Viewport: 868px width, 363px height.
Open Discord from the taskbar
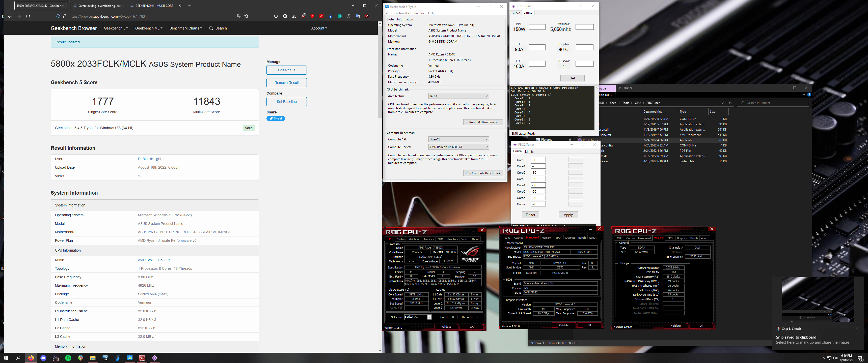click(x=43, y=358)
